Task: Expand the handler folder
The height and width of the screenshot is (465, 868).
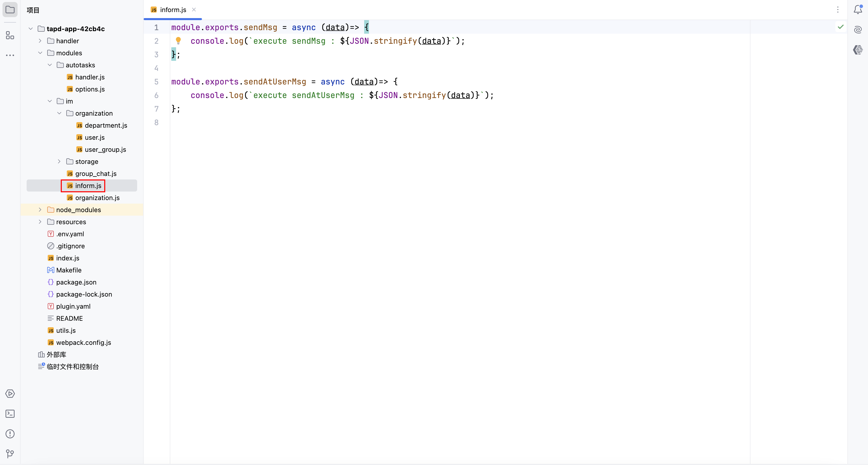Action: tap(40, 41)
